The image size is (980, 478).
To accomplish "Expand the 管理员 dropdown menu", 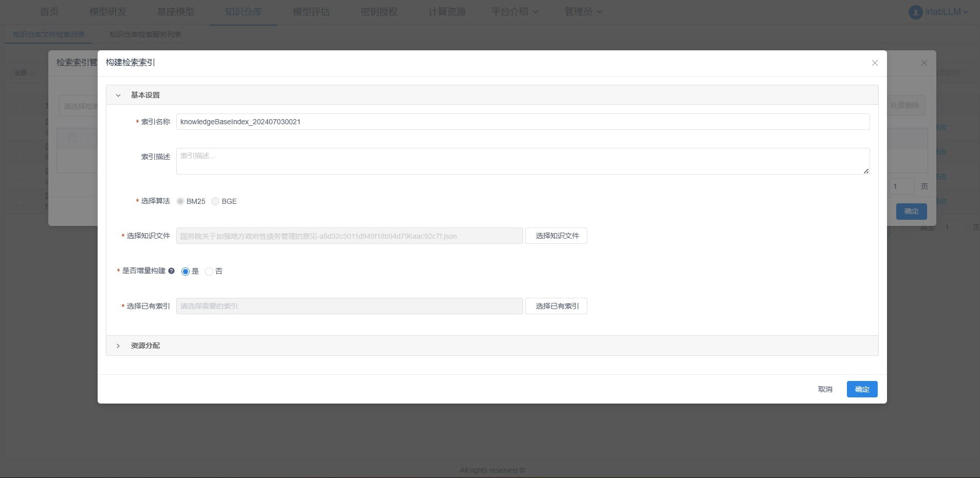I will coord(583,12).
